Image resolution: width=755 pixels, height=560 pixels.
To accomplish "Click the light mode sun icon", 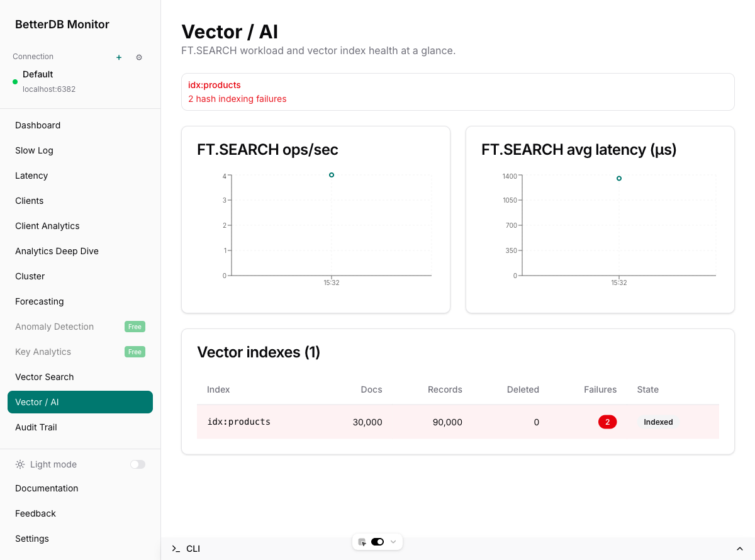I will [x=20, y=464].
